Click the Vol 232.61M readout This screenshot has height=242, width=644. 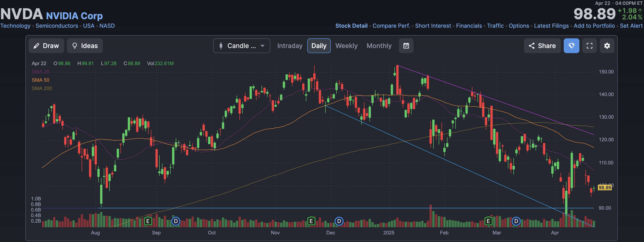pyautogui.click(x=160, y=64)
